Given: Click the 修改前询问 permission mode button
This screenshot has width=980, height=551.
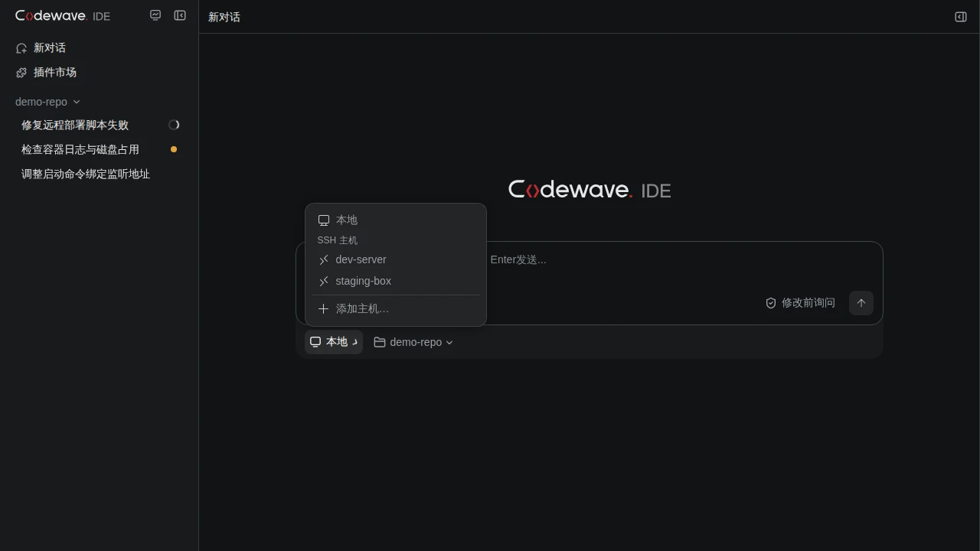Looking at the screenshot, I should (x=801, y=303).
